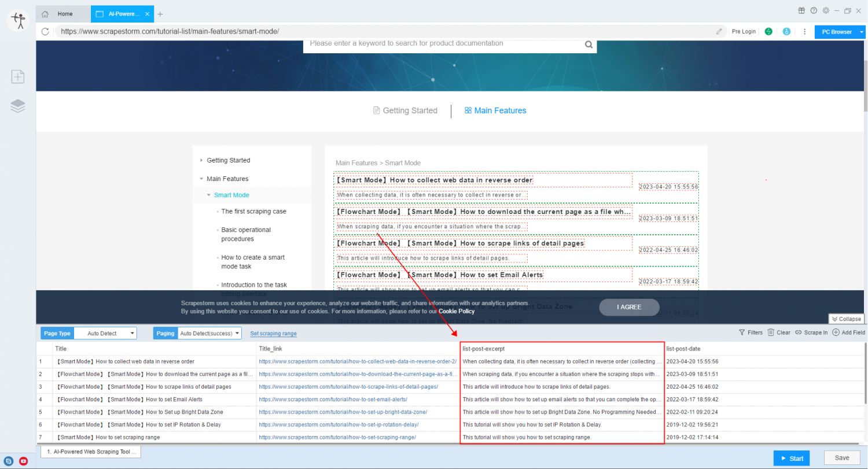Click the Title column header

[155, 349]
